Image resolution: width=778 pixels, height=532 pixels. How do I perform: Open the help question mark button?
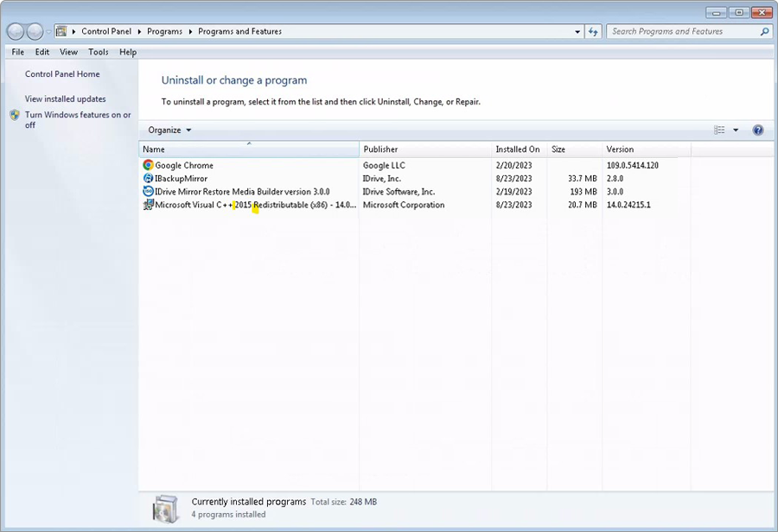757,130
